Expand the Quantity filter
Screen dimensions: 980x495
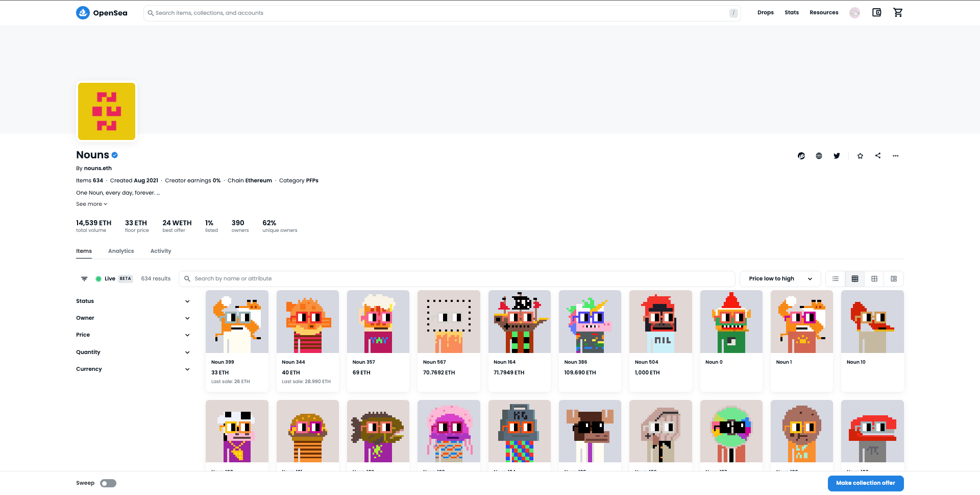click(x=133, y=352)
